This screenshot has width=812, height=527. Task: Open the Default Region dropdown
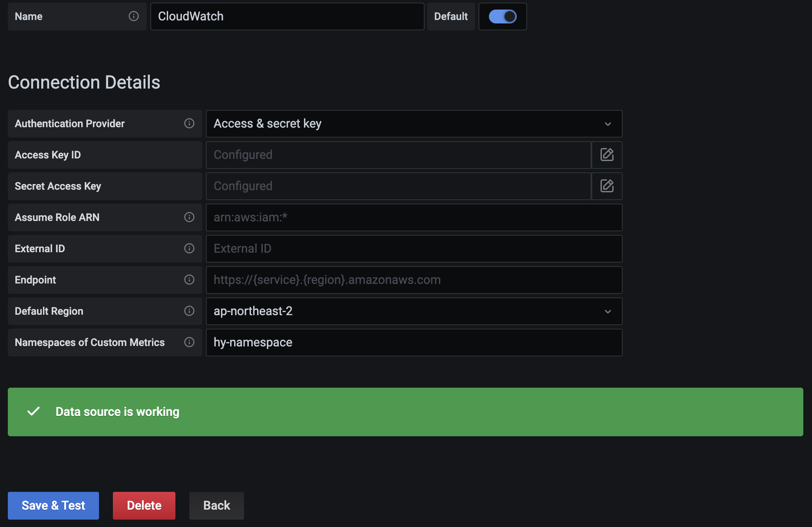click(414, 311)
